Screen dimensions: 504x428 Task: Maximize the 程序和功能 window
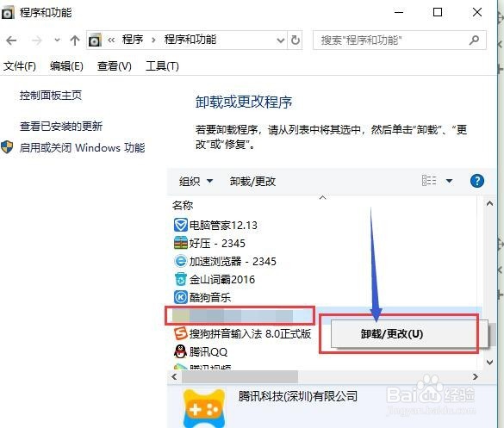point(438,13)
